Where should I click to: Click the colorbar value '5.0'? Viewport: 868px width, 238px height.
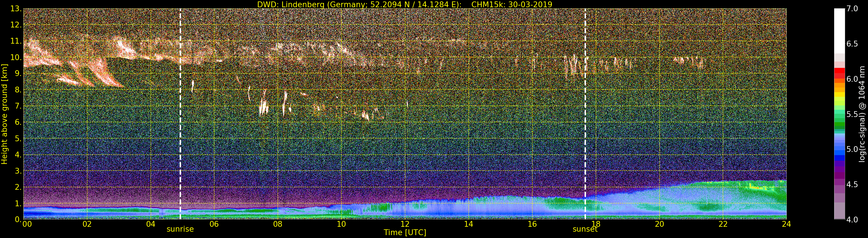852,149
